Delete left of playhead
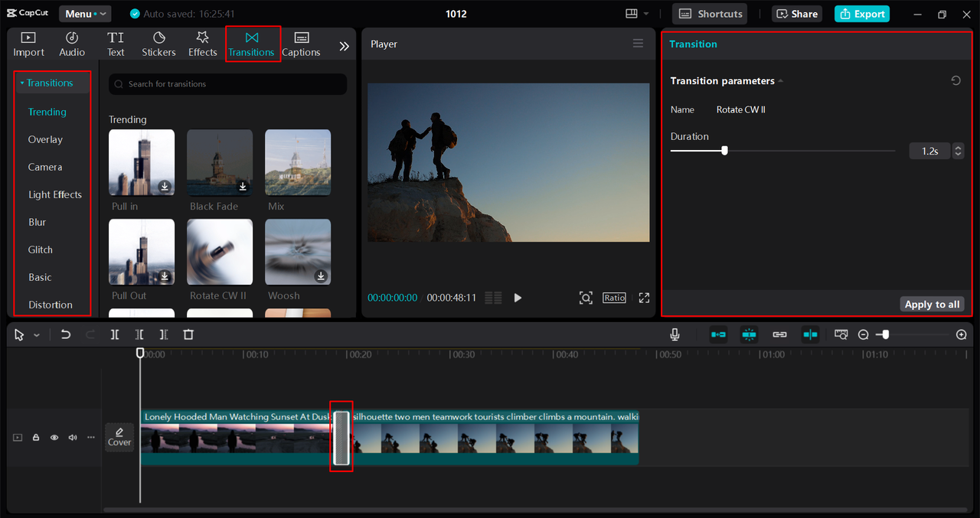The image size is (980, 518). coord(139,334)
